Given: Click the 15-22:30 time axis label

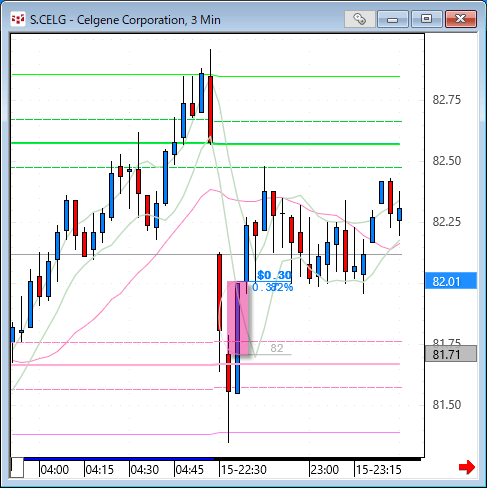Looking at the screenshot, I should pos(244,470).
